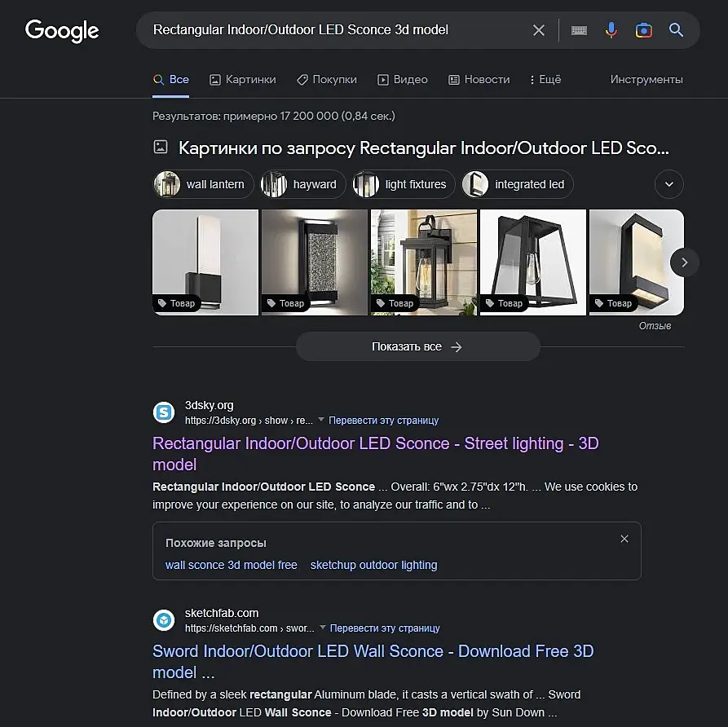The image size is (728, 727).
Task: Select the light fixtures filter chip
Action: point(404,184)
